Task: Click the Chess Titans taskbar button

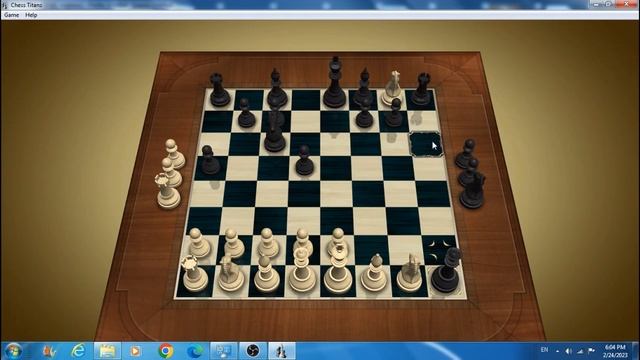Action: [282, 351]
